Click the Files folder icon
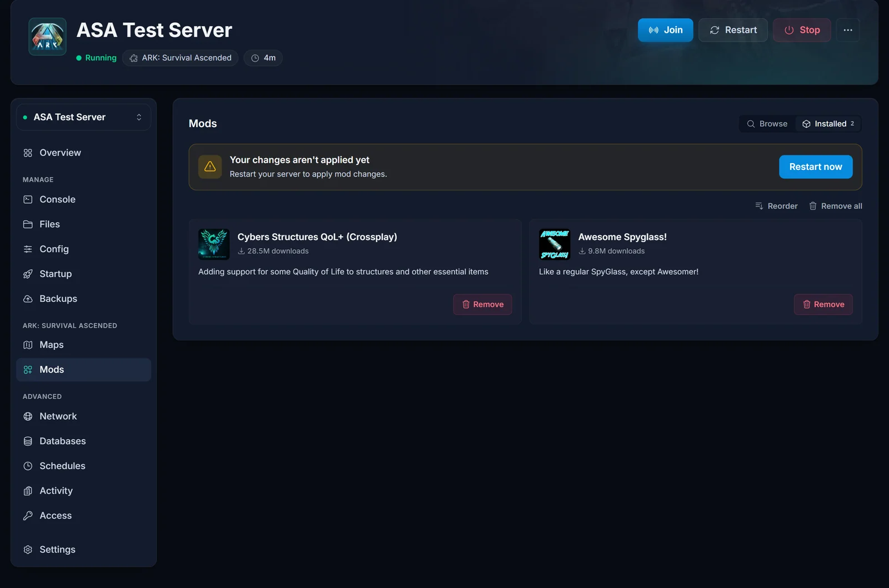This screenshot has height=588, width=889. pos(28,224)
